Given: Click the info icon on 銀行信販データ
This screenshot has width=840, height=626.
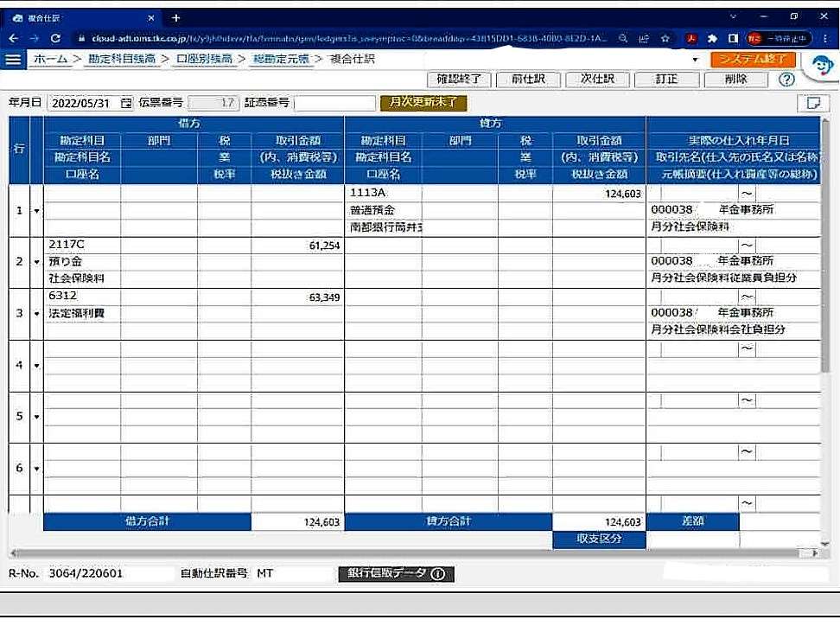Looking at the screenshot, I should tap(437, 574).
